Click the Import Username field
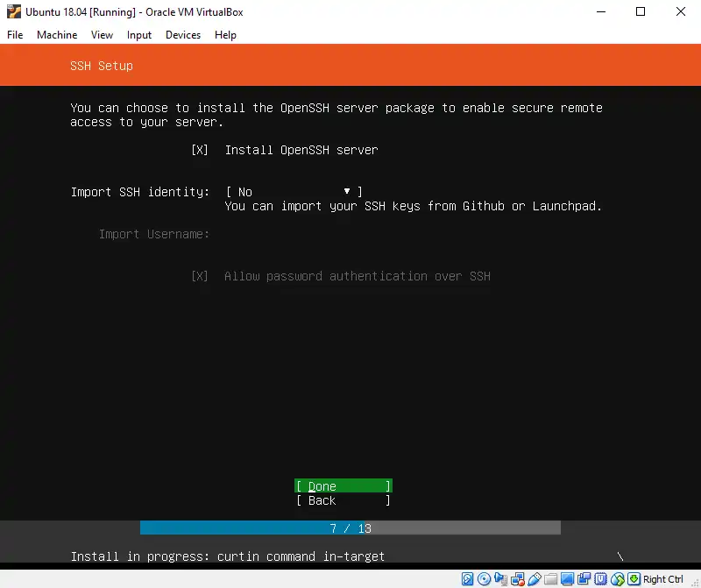This screenshot has height=588, width=701. coord(350,234)
